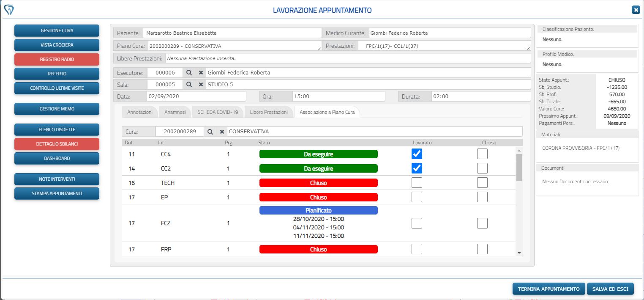
Task: Clear STUDIO 5 with the Sala X icon
Action: pos(201,84)
